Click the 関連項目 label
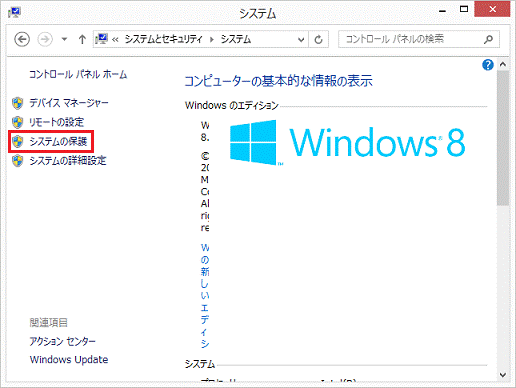Image resolution: width=516 pixels, height=388 pixels. (49, 323)
